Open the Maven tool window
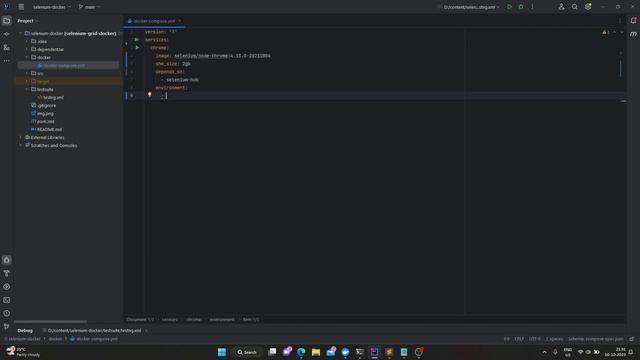Screen dimensions: 640x360 [633, 34]
